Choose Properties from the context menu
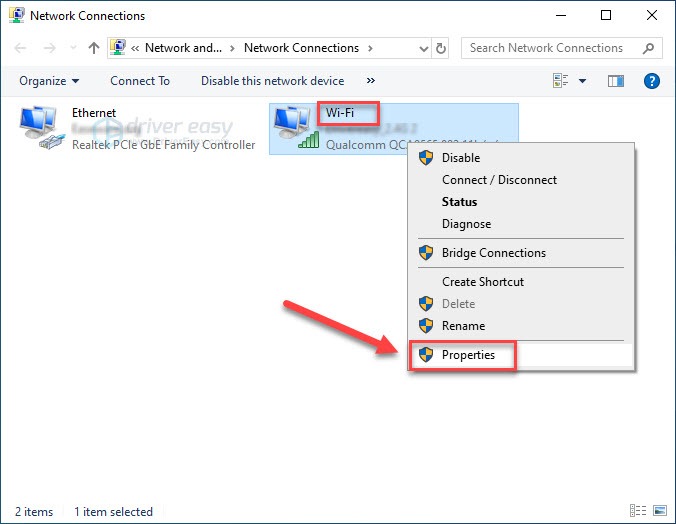The height and width of the screenshot is (524, 676). coord(468,355)
